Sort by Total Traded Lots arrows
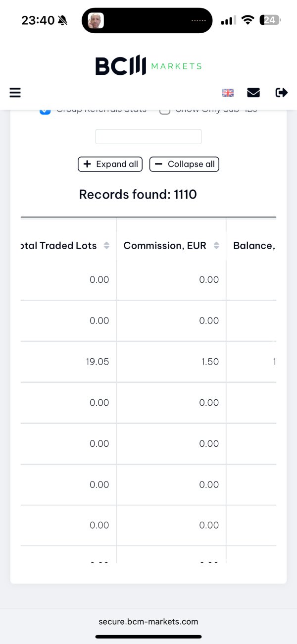 point(106,246)
